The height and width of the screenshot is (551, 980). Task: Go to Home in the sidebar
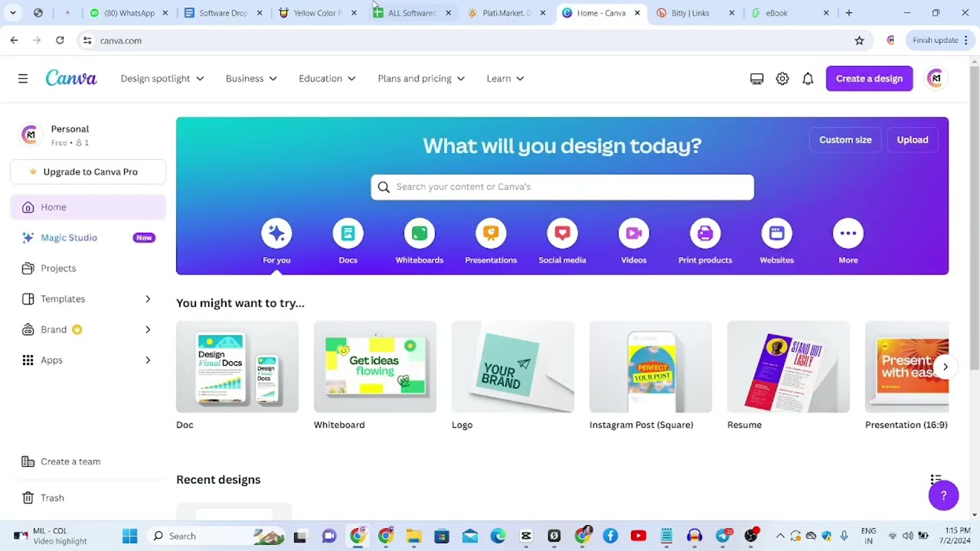pos(88,207)
